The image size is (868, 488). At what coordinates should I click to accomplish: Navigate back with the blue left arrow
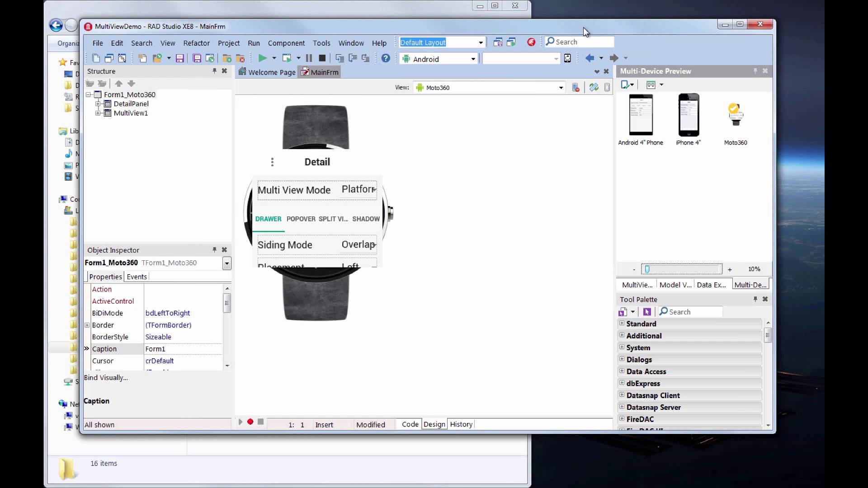[x=590, y=58]
